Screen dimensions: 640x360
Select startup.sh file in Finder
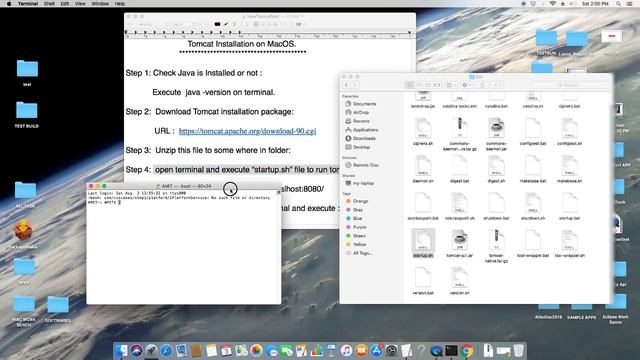[423, 244]
